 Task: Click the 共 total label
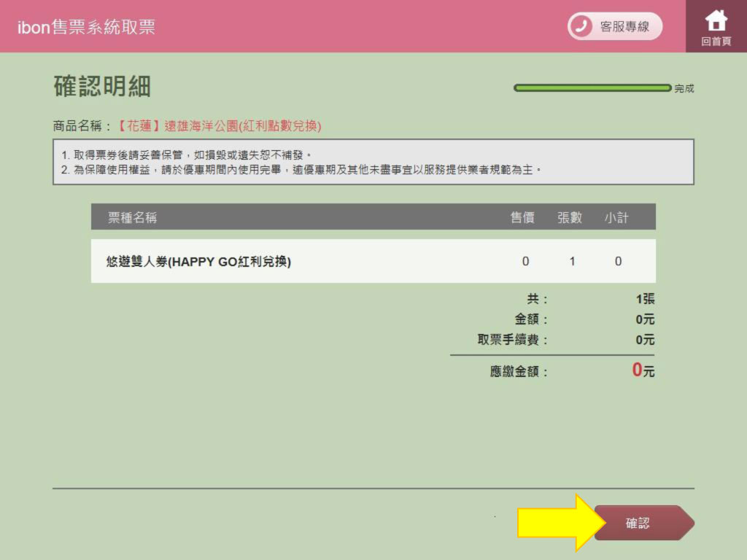pyautogui.click(x=537, y=299)
